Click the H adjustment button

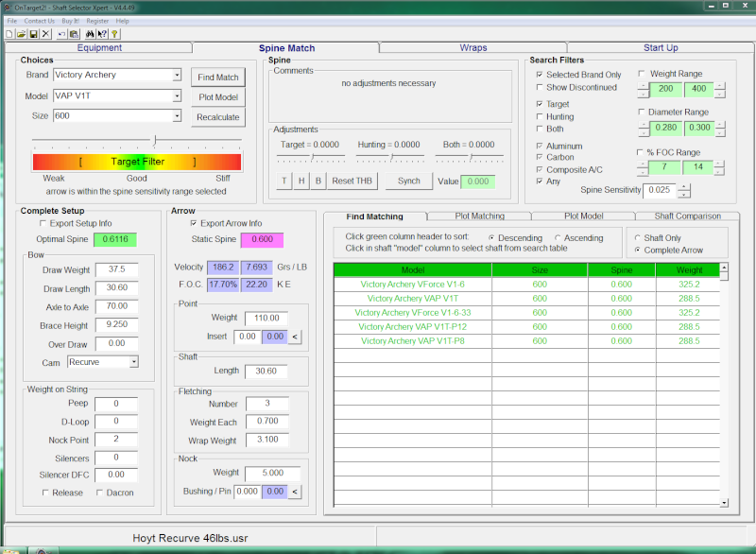(301, 181)
